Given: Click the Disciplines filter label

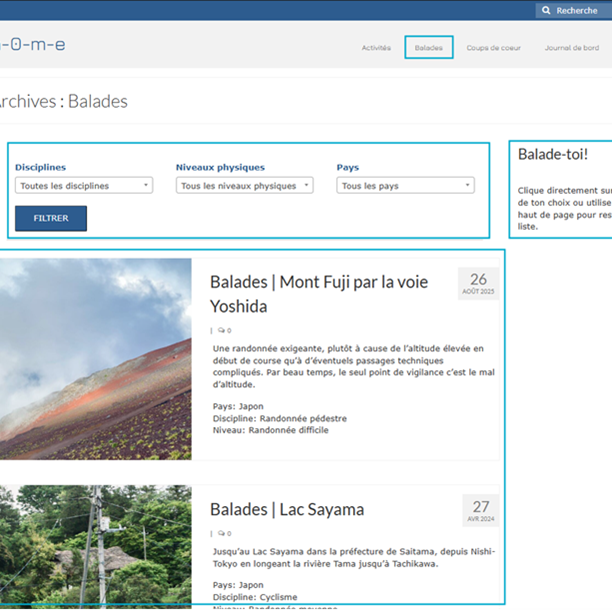Looking at the screenshot, I should [41, 167].
